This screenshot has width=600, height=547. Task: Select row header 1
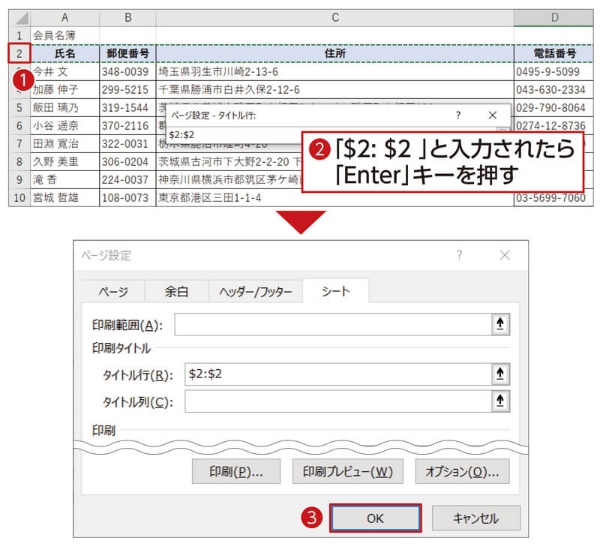(x=19, y=36)
